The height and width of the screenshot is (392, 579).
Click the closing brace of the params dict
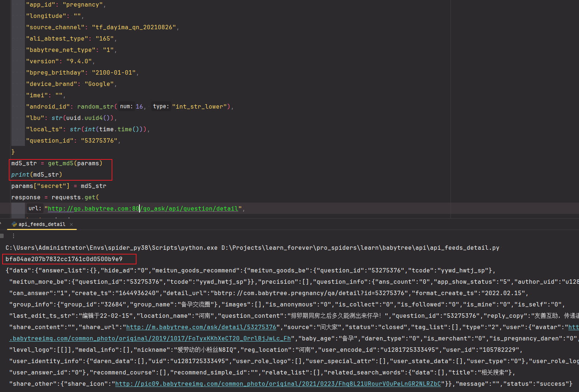(x=13, y=152)
